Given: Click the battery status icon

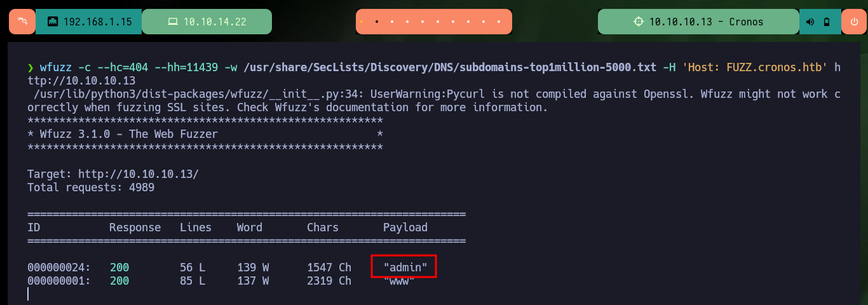Looking at the screenshot, I should click(827, 22).
